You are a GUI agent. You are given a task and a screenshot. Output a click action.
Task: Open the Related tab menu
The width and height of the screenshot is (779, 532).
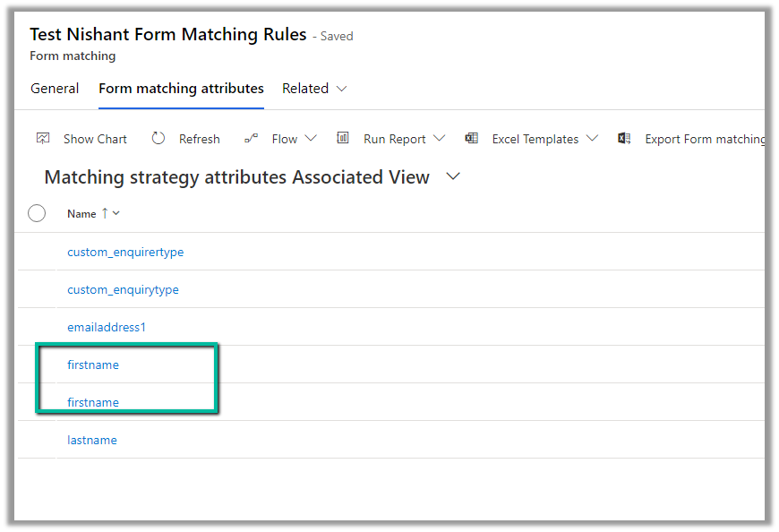click(x=314, y=89)
